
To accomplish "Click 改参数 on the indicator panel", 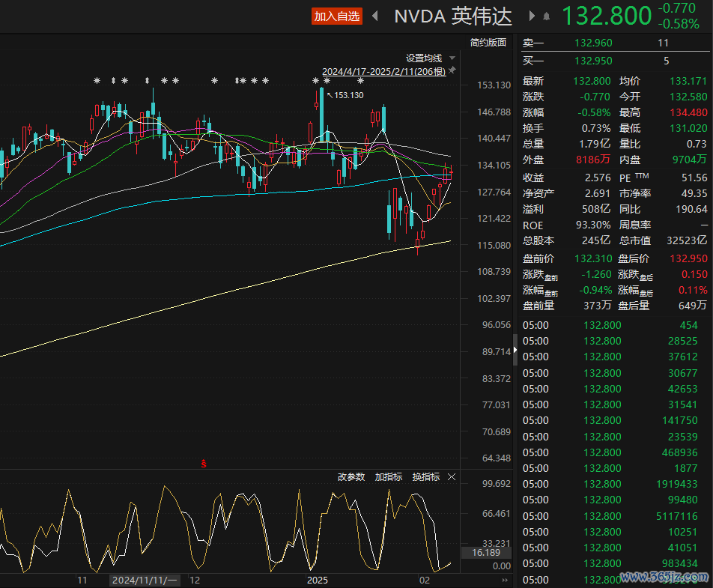I will pos(351,476).
